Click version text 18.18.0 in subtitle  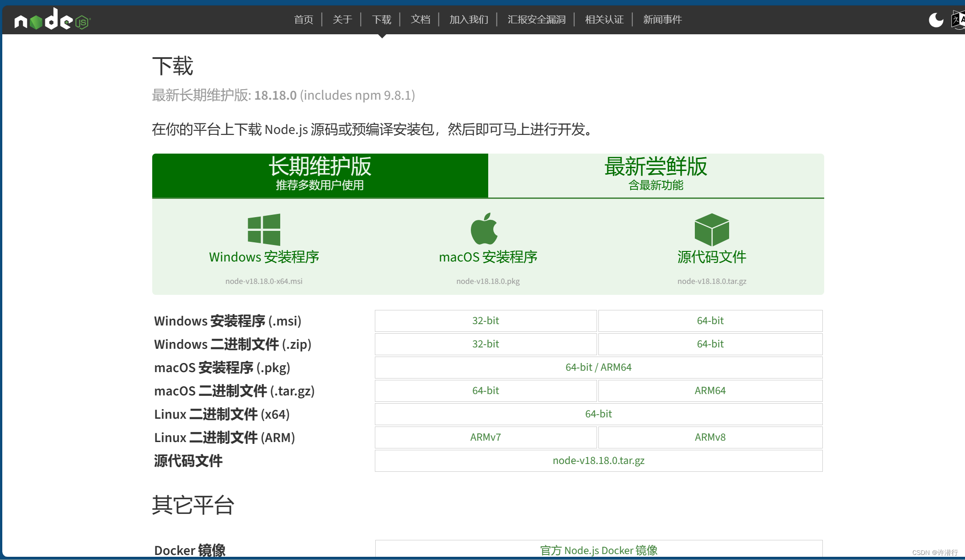click(275, 95)
